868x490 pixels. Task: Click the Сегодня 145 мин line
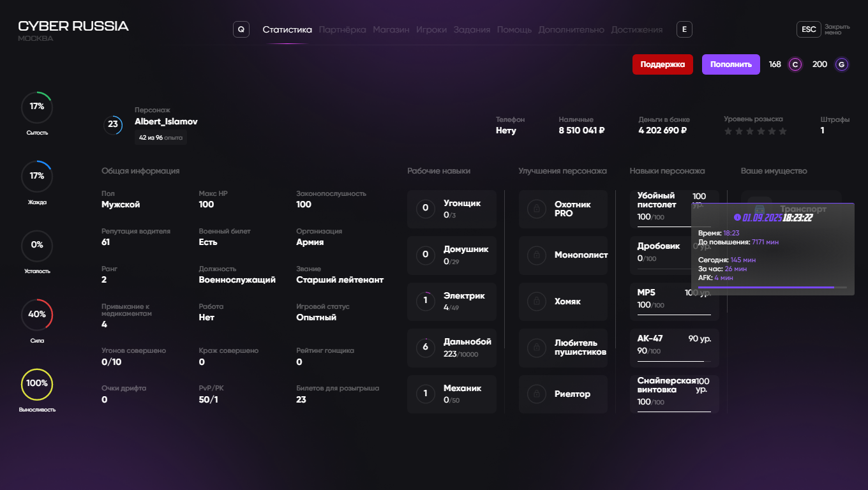[x=727, y=260]
